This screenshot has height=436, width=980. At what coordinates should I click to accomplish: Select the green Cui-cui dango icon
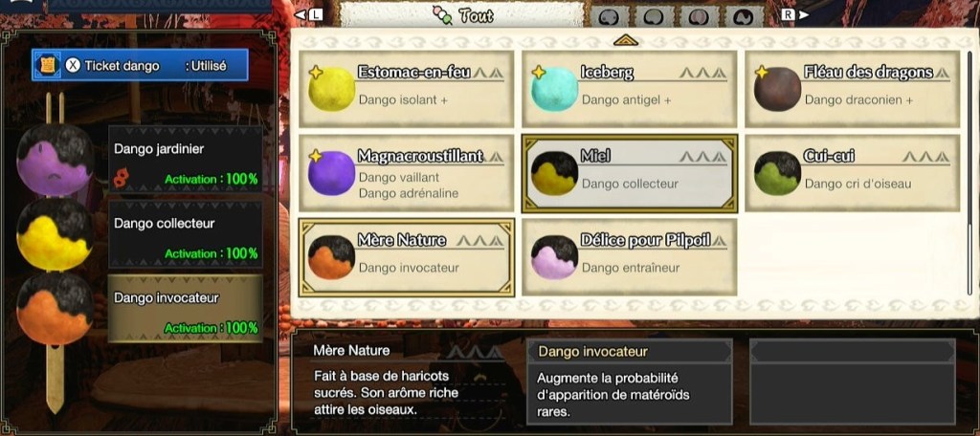click(x=777, y=173)
